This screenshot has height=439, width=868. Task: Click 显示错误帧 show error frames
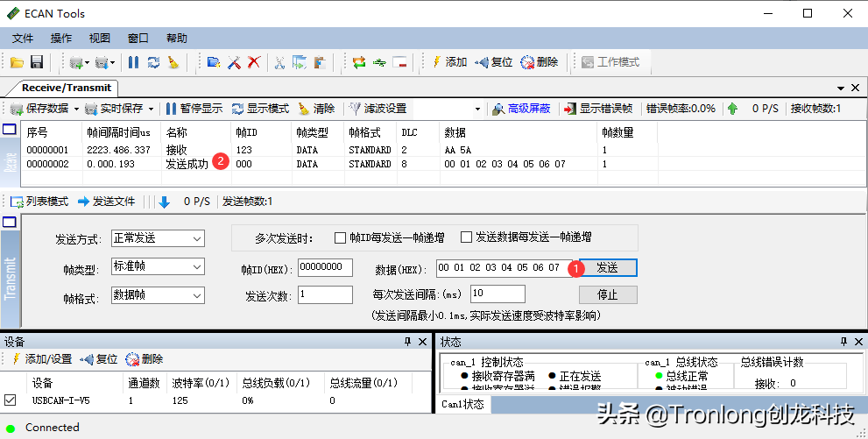(x=598, y=109)
